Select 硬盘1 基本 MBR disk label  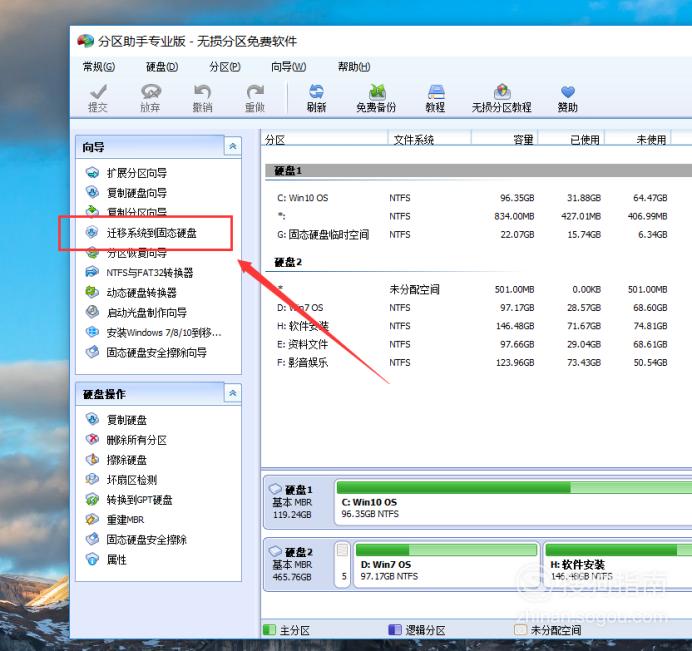(x=293, y=502)
